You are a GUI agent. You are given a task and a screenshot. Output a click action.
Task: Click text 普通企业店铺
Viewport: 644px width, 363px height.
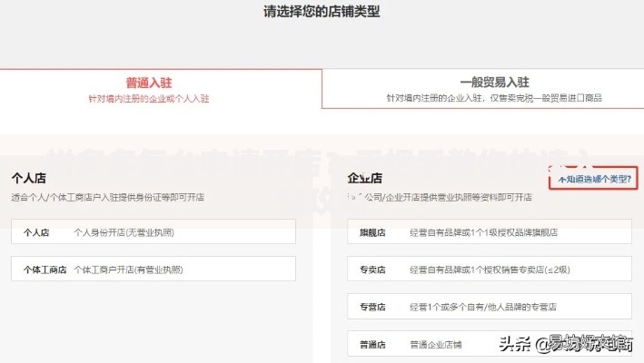[436, 345]
